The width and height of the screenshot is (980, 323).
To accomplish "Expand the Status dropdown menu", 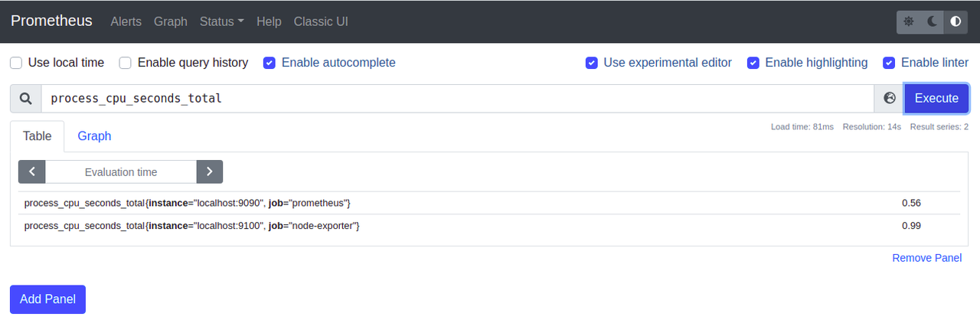I will pyautogui.click(x=221, y=21).
